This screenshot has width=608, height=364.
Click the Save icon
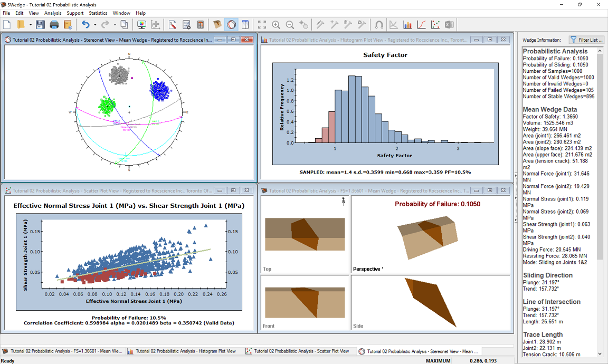coord(40,24)
